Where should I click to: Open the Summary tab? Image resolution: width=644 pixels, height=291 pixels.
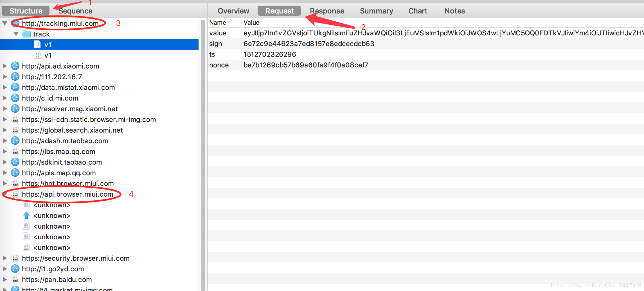tap(377, 11)
